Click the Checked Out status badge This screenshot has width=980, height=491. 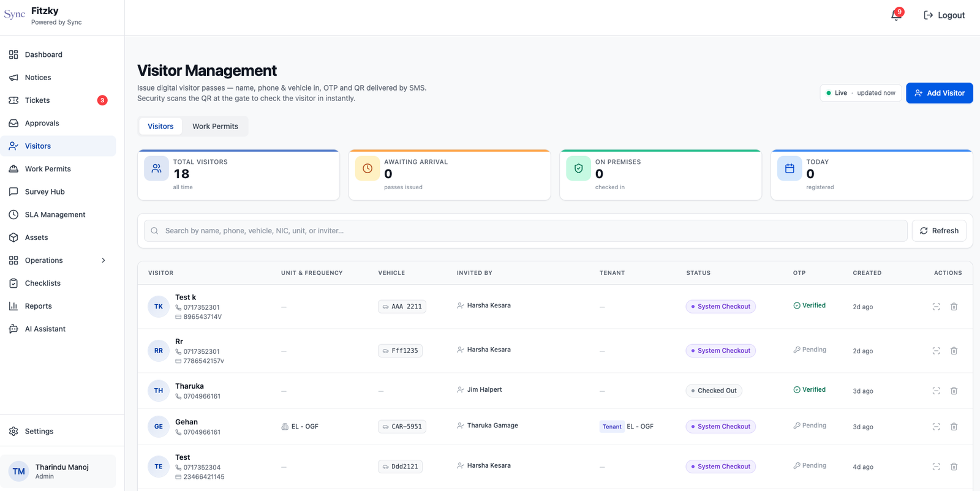pyautogui.click(x=714, y=391)
